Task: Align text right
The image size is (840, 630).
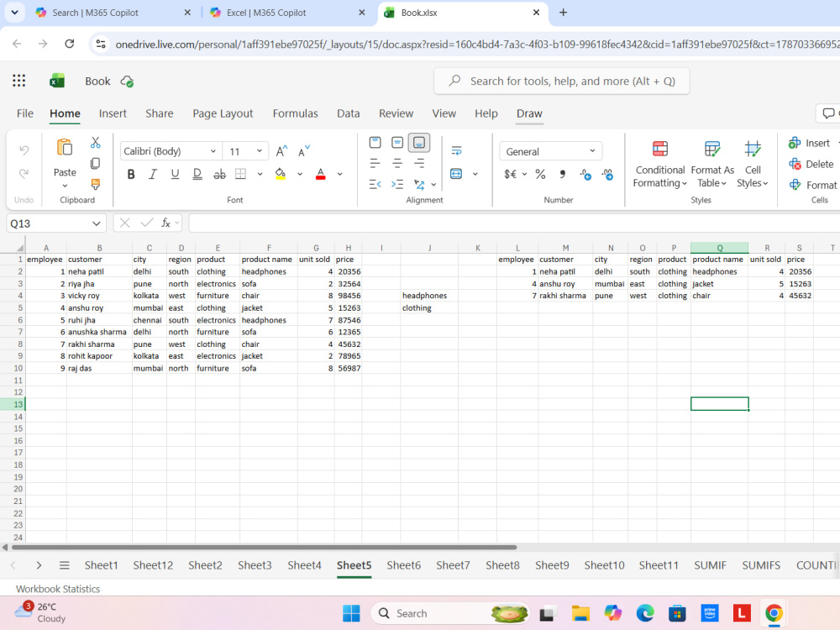Action: point(419,163)
